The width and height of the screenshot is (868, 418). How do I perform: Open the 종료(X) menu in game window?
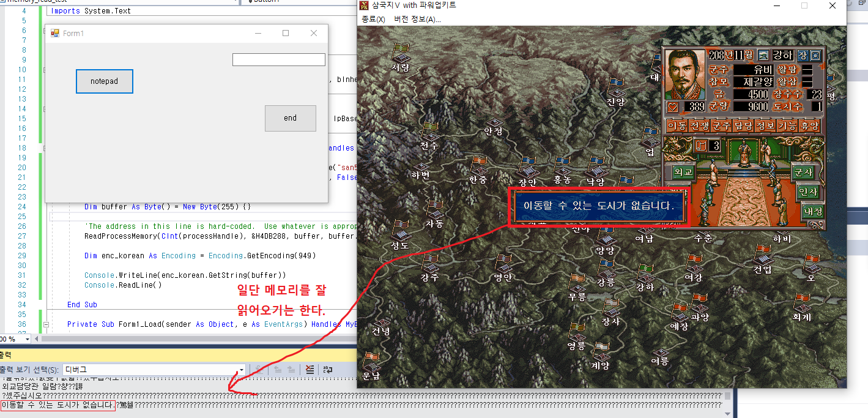[x=374, y=19]
